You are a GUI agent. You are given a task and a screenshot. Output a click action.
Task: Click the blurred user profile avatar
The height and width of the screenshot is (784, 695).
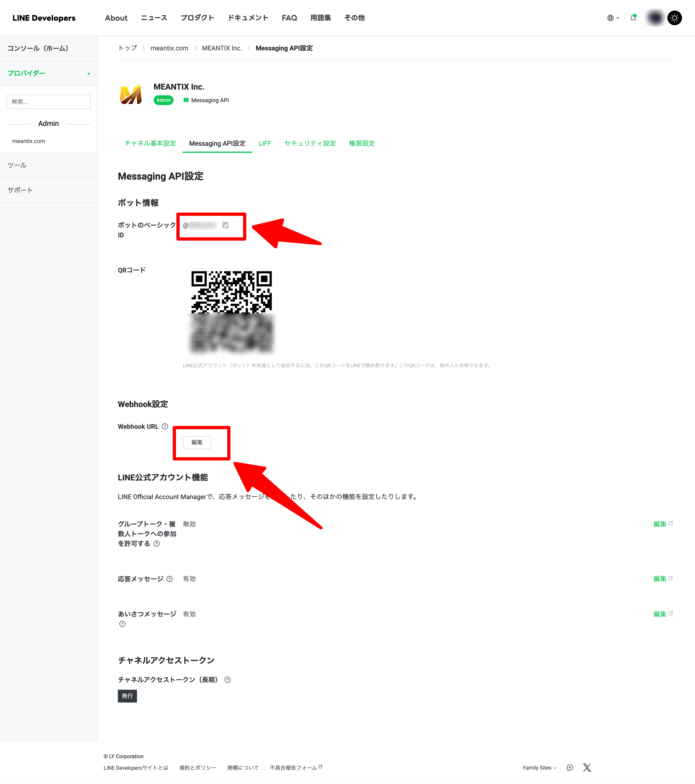655,18
